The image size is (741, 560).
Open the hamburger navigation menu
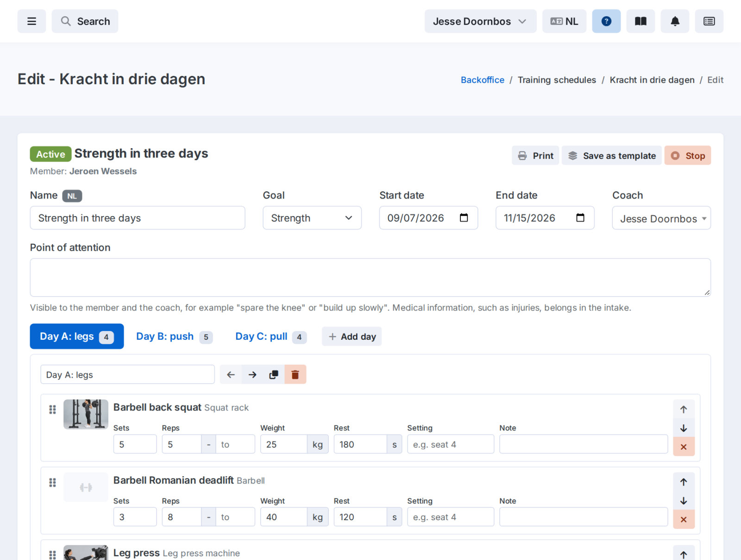coord(31,21)
